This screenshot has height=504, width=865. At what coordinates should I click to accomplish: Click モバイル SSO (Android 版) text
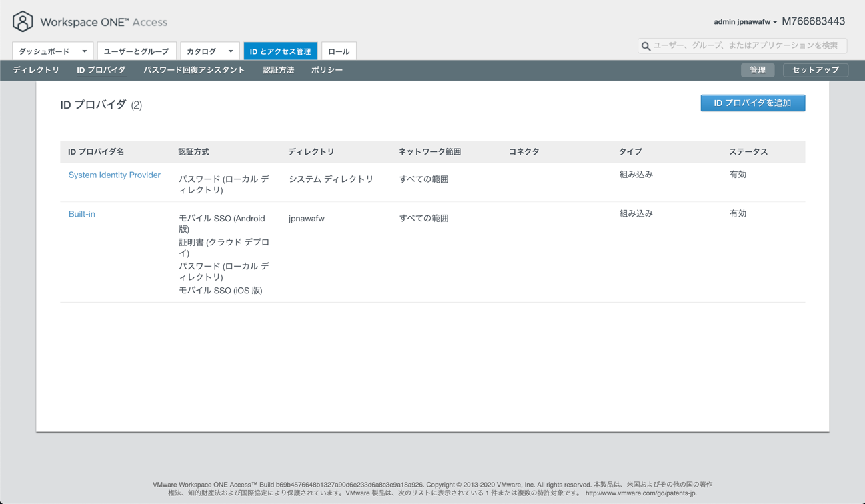222,223
